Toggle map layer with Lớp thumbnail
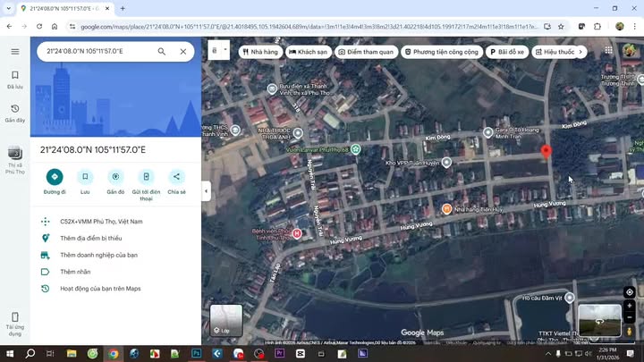644x362 pixels. 225,320
